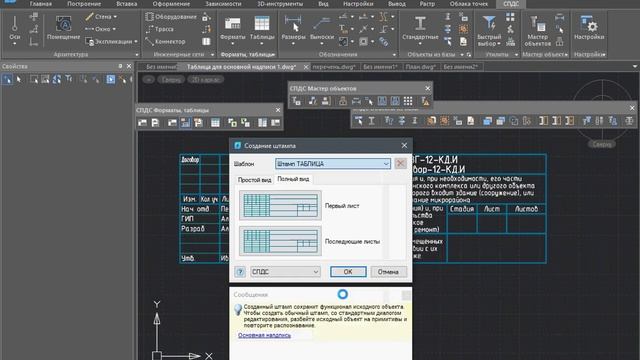Open the Мастер объектов wizard
The height and width of the screenshot is (360, 640).
coord(538,30)
